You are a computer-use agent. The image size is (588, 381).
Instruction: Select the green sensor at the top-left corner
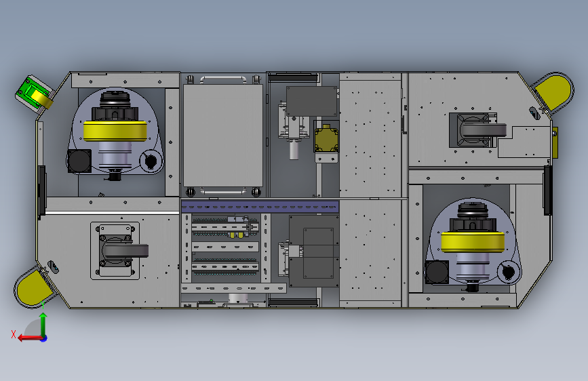pyautogui.click(x=34, y=94)
